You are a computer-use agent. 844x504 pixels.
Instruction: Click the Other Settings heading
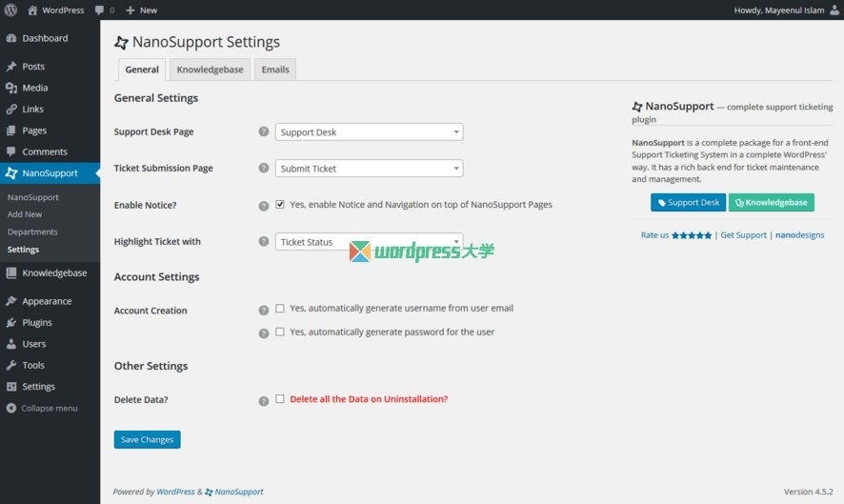point(151,366)
